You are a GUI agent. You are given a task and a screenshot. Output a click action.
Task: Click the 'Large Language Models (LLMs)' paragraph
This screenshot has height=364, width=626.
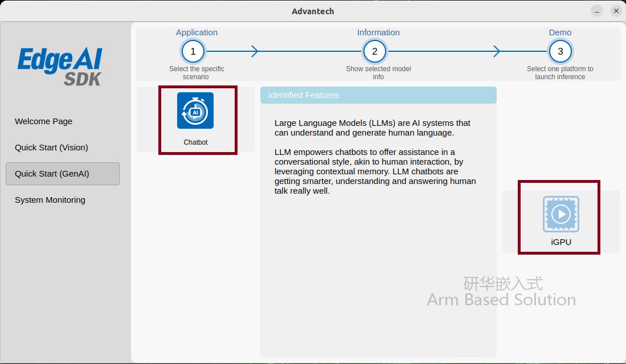click(372, 128)
